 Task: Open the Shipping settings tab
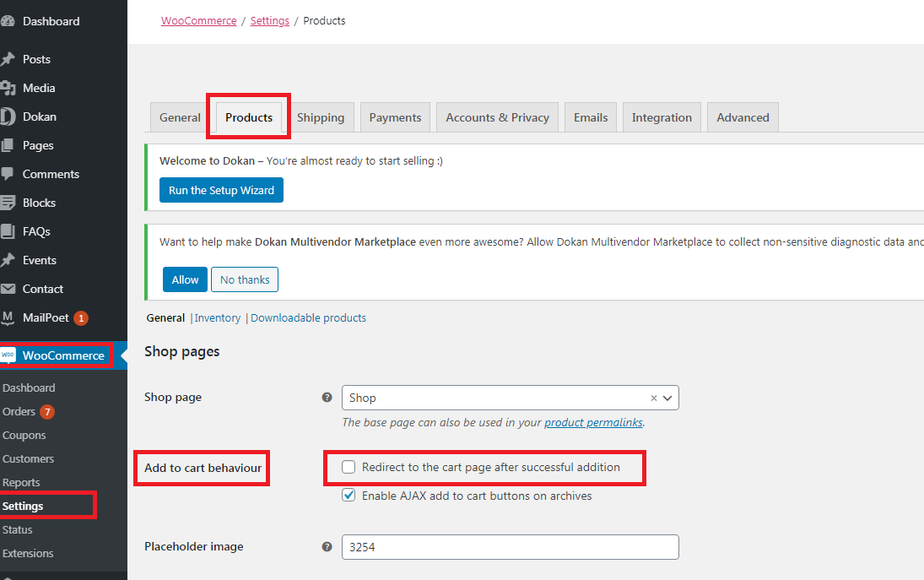(x=321, y=117)
